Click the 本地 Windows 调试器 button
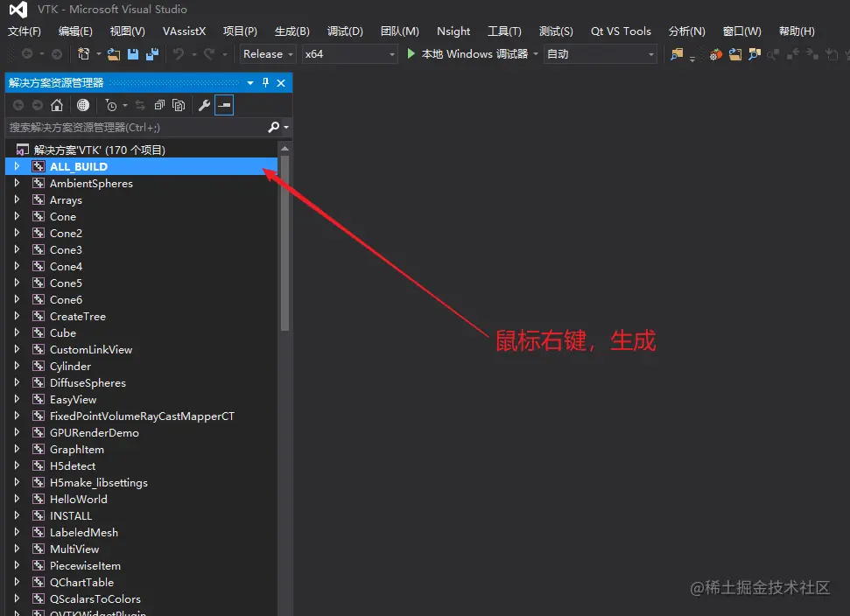The image size is (850, 616). pos(467,53)
